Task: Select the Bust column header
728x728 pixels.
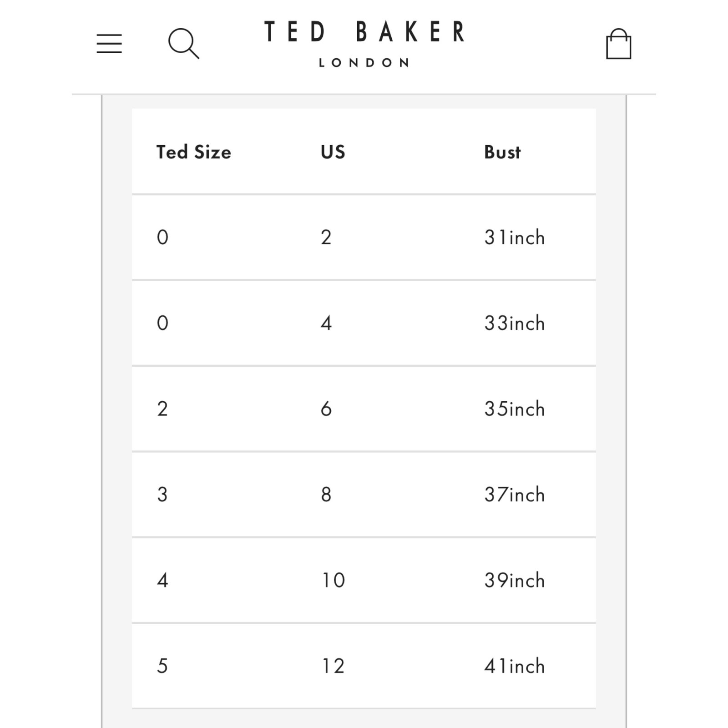Action: pos(502,152)
